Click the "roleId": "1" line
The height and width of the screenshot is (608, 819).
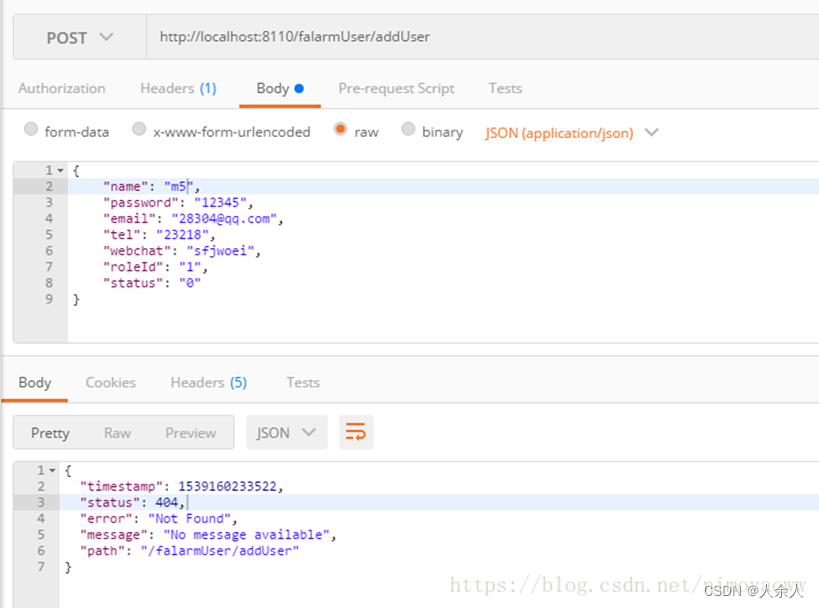click(156, 267)
